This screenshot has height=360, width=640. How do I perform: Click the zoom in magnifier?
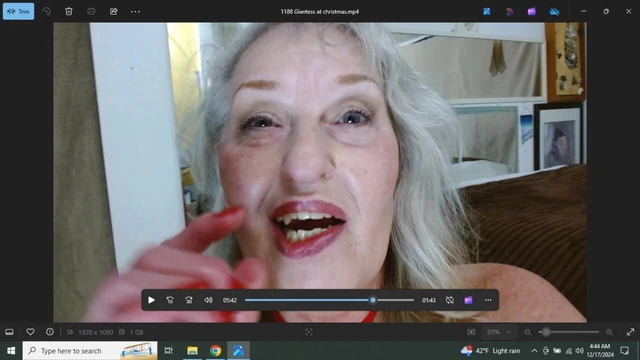pyautogui.click(x=609, y=332)
